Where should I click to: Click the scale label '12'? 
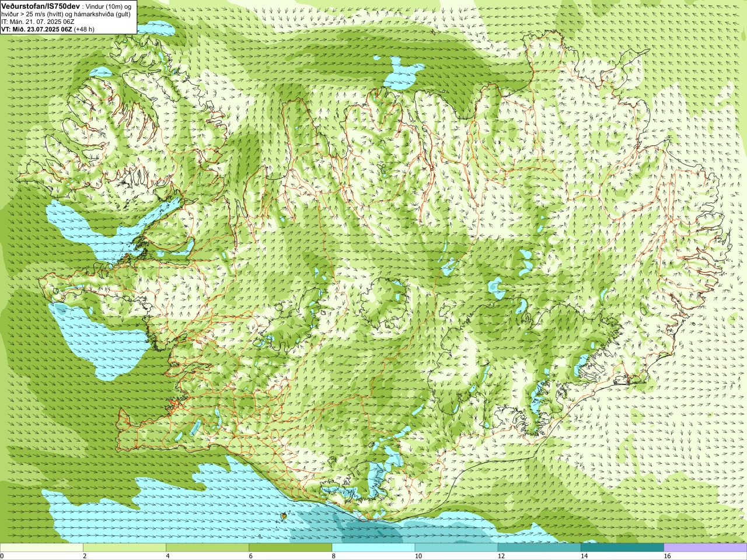501,556
